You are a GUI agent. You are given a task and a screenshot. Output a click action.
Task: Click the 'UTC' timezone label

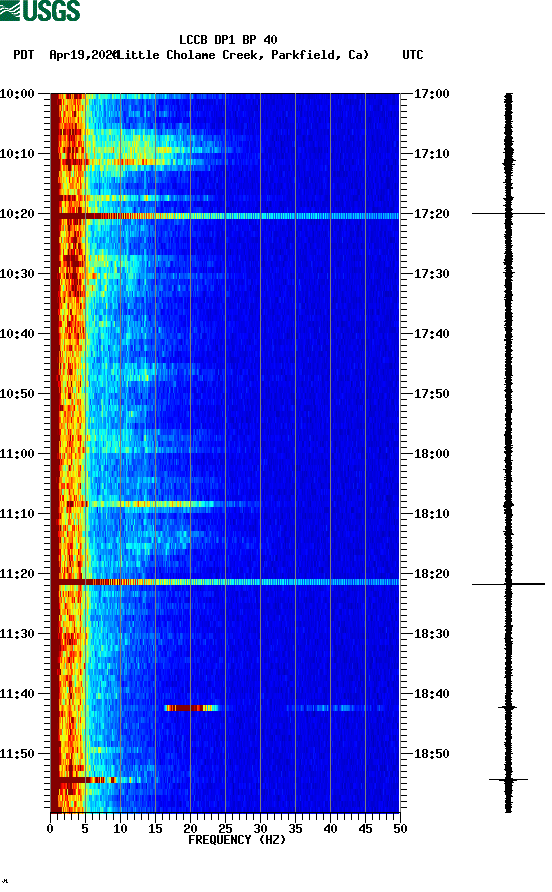[413, 55]
